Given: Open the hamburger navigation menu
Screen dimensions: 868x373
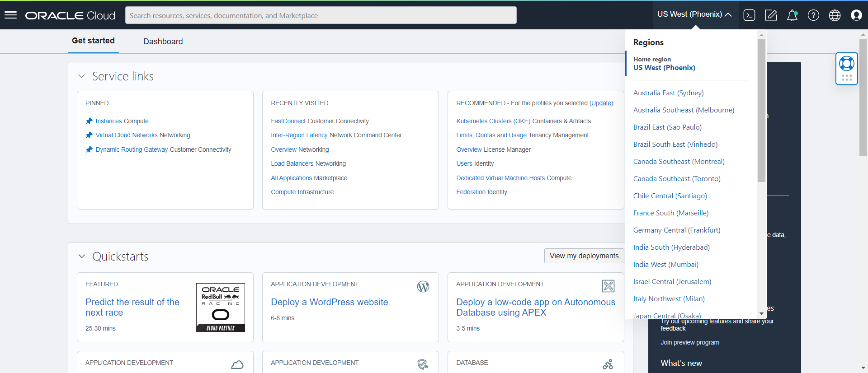Looking at the screenshot, I should (x=10, y=15).
